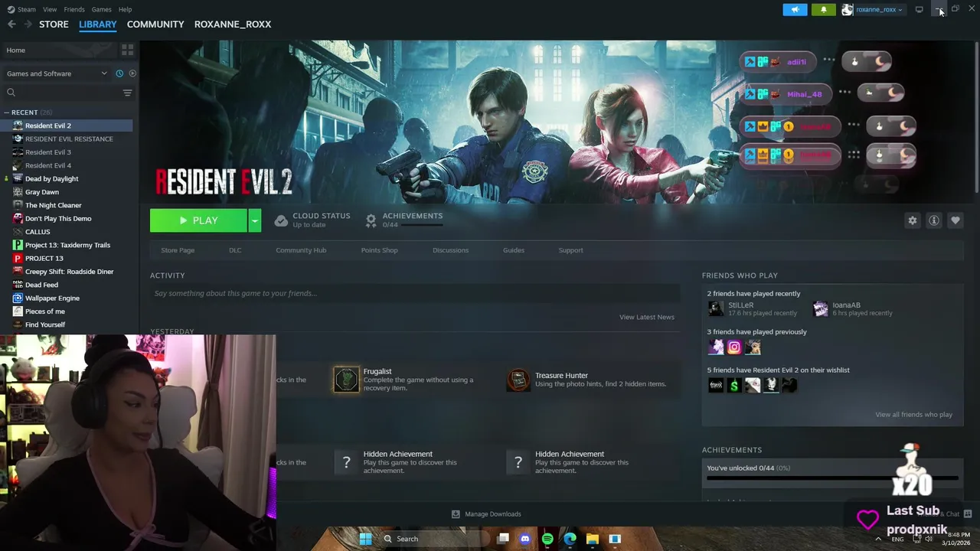Click the page vertical scrollbar
The height and width of the screenshot is (551, 980).
click(976, 115)
